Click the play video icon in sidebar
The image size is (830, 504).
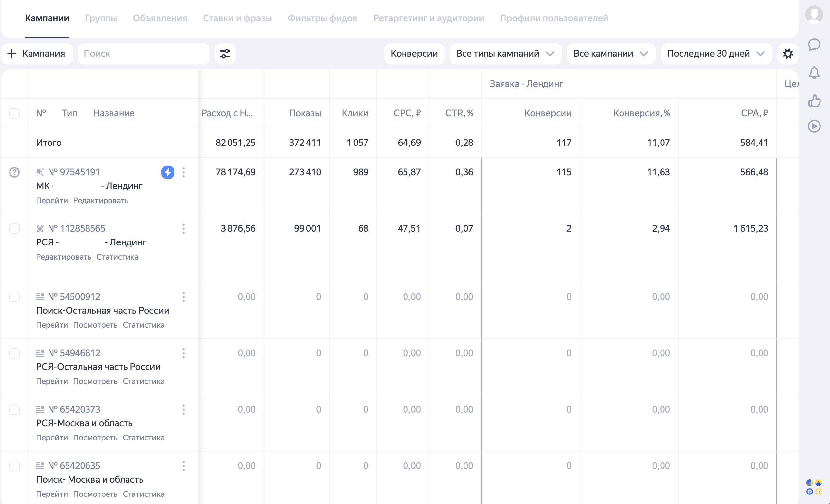coord(814,126)
